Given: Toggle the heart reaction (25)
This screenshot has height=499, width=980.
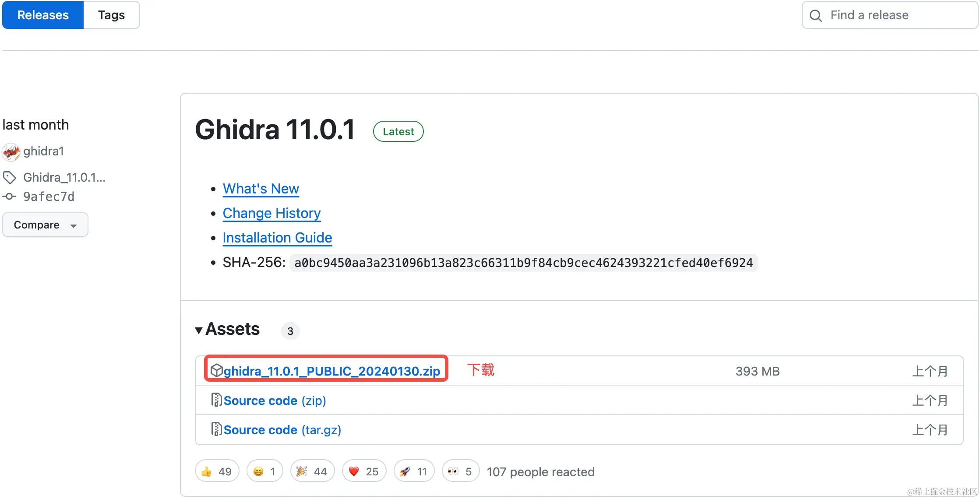Looking at the screenshot, I should pyautogui.click(x=364, y=471).
